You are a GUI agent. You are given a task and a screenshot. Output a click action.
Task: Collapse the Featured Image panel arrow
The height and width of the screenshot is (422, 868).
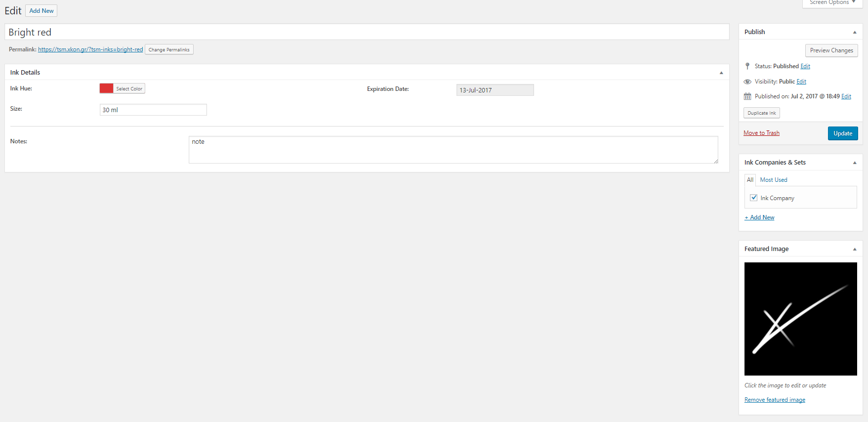point(855,249)
